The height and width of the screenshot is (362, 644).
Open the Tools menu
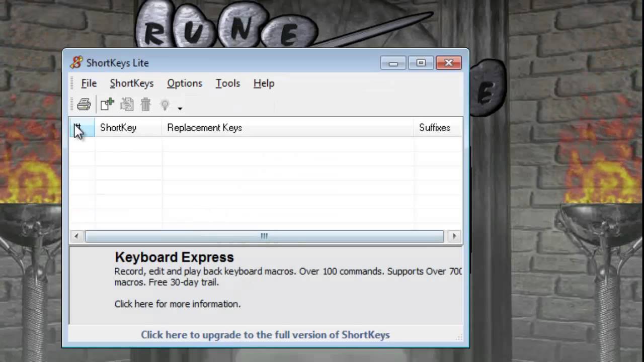click(x=228, y=83)
